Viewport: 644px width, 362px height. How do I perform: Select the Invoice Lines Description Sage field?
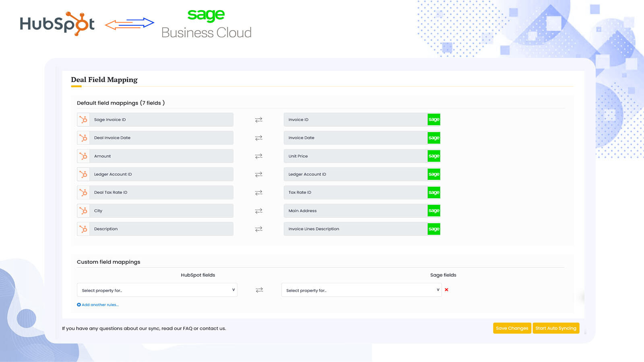click(x=355, y=229)
